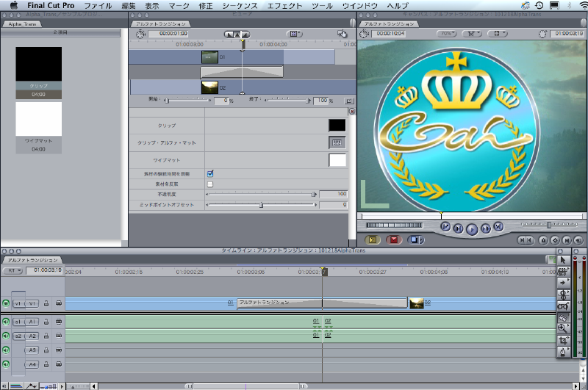Click the Play button in the Canvas
Screen dimensions: 588x390
click(472, 228)
